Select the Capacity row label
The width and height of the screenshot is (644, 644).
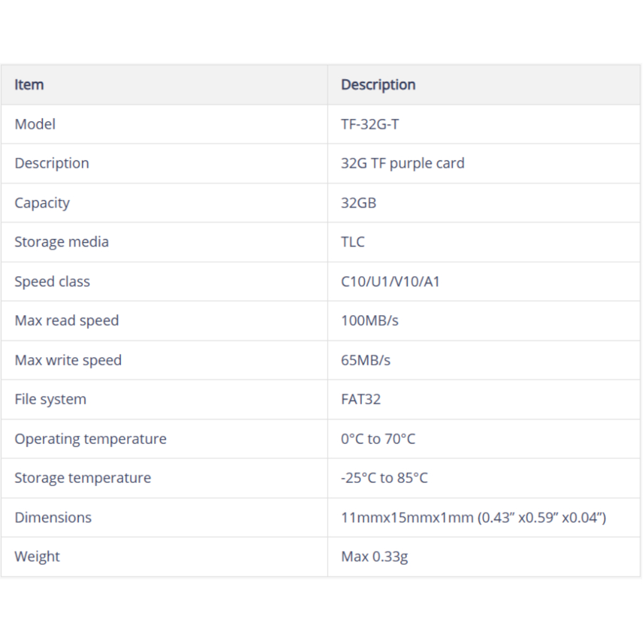pyautogui.click(x=42, y=203)
